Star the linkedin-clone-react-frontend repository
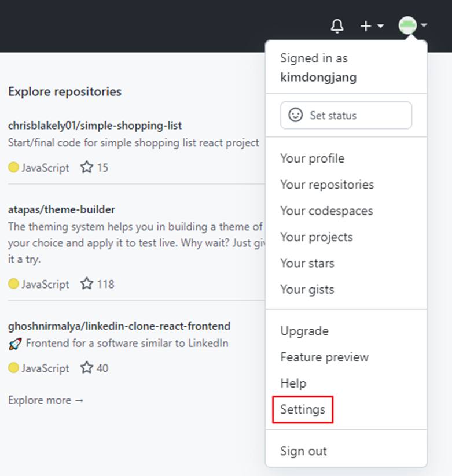The width and height of the screenshot is (452, 476). coord(87,367)
